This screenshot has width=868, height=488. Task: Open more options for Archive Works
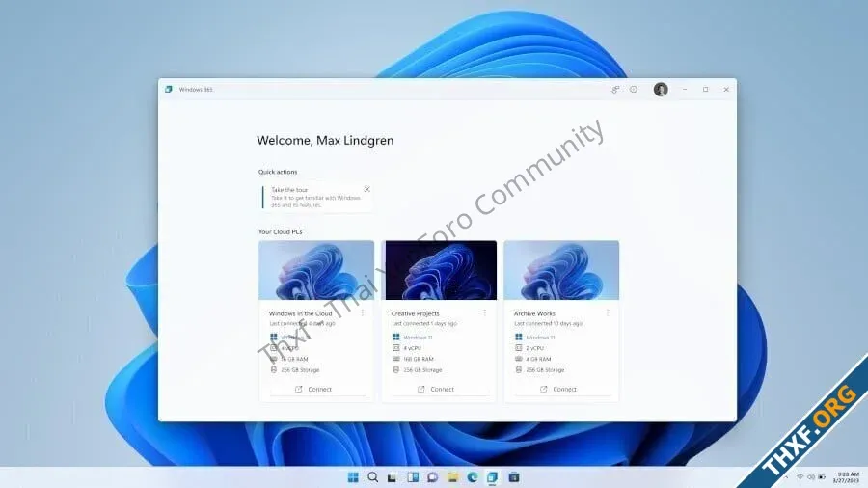coord(608,313)
